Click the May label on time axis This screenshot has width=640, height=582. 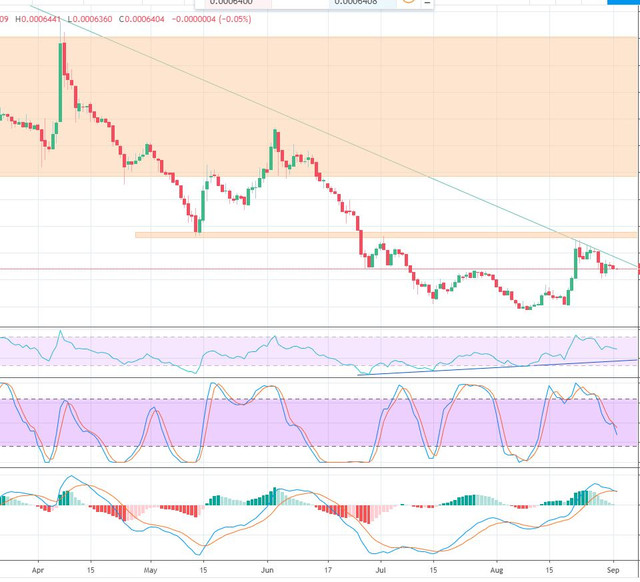tap(150, 570)
